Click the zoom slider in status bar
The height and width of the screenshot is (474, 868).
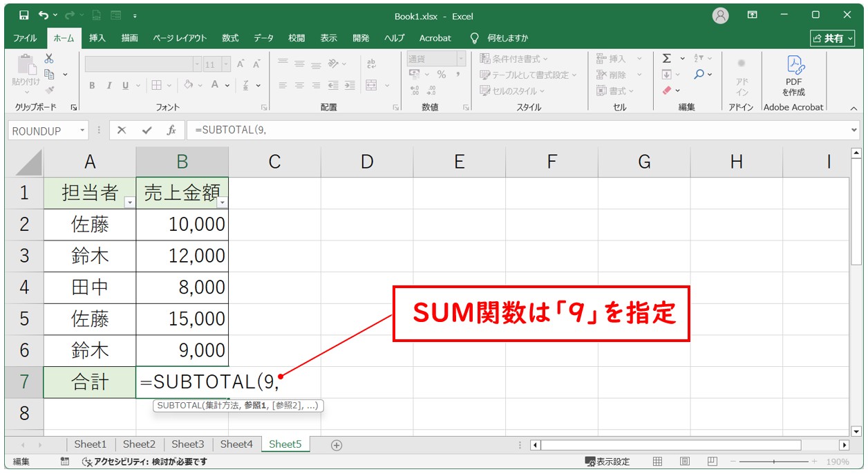point(773,462)
